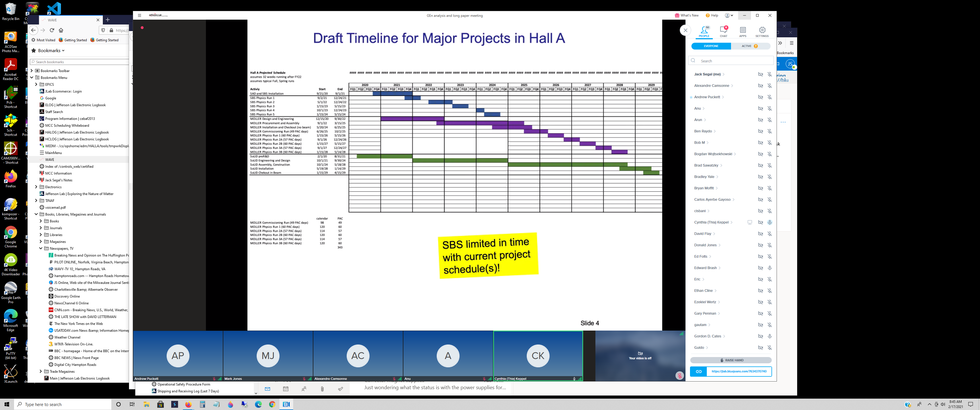Toggle David Flay's microphone icon
This screenshot has height=410, width=980.
(x=769, y=234)
